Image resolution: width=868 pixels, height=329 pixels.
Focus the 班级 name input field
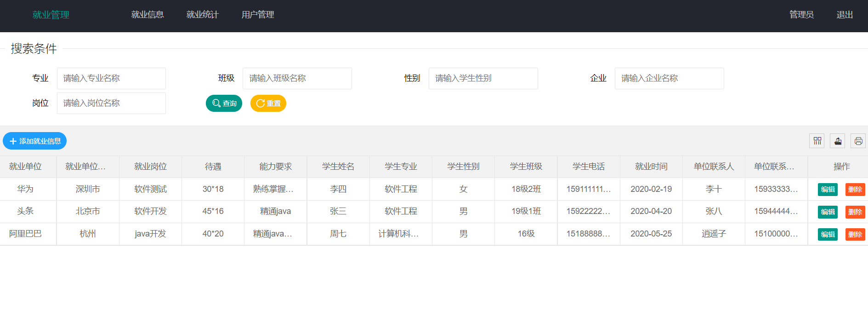pyautogui.click(x=297, y=78)
